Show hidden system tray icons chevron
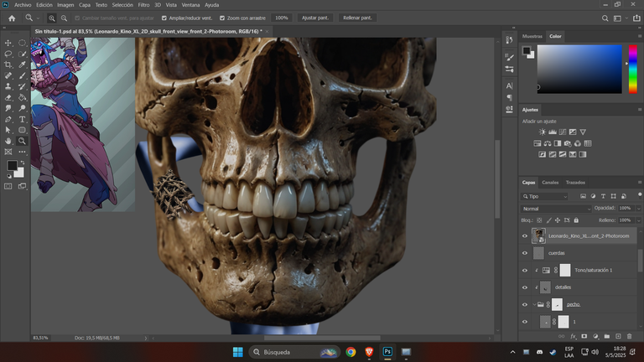The height and width of the screenshot is (362, 644). pyautogui.click(x=512, y=352)
